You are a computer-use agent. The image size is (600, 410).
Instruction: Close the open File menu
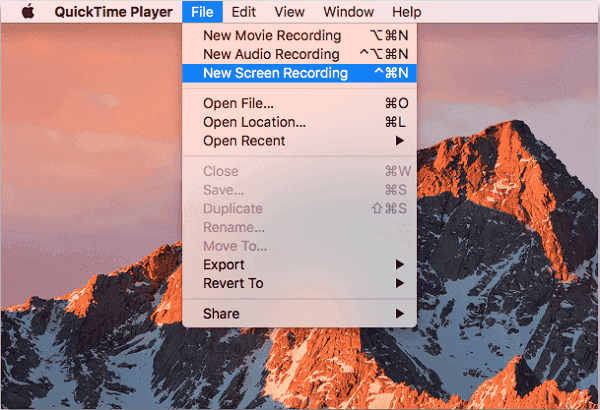202,12
